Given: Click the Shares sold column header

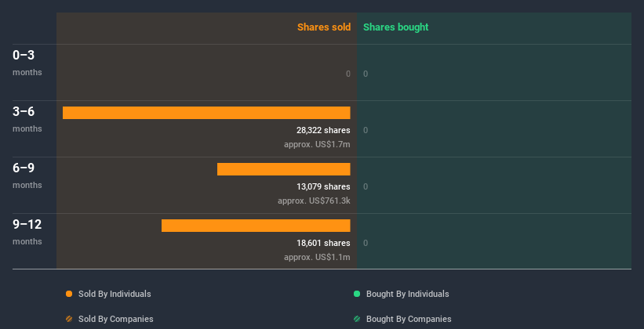Looking at the screenshot, I should click(x=324, y=27).
